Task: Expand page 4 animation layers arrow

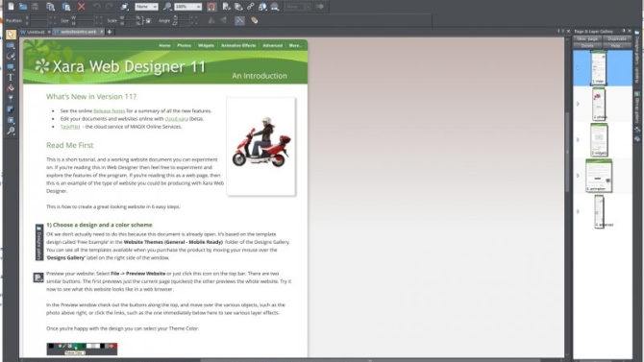Action: 578,176
